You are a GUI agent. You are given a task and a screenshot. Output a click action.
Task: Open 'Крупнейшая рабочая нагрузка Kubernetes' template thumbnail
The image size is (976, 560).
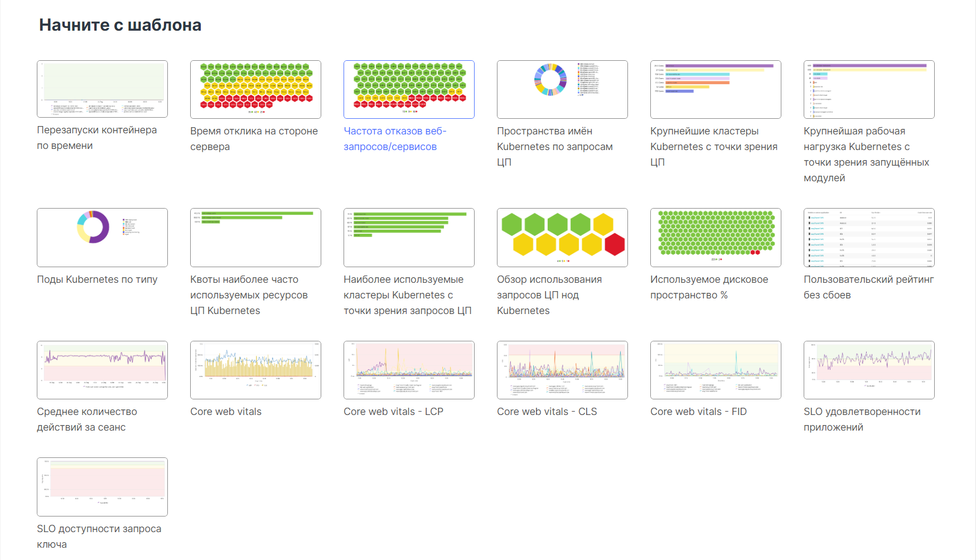point(869,89)
